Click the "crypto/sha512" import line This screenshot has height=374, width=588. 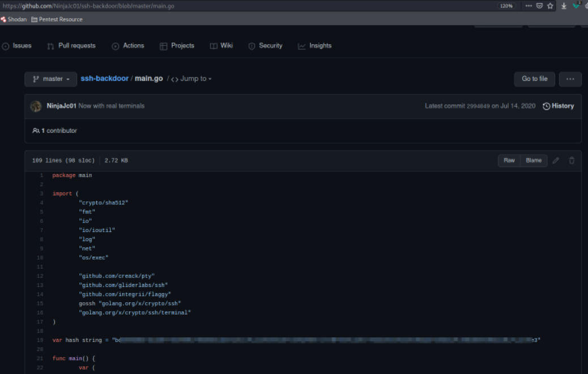click(104, 203)
